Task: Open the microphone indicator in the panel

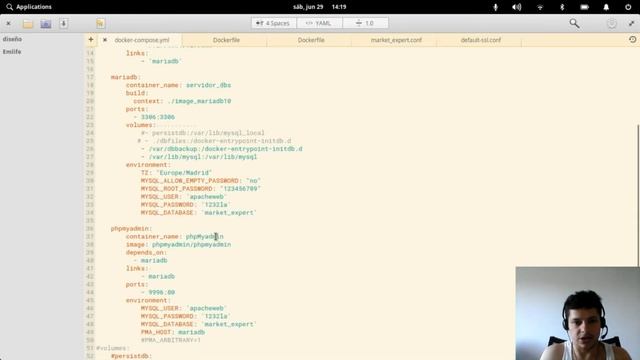Action: pyautogui.click(x=496, y=7)
